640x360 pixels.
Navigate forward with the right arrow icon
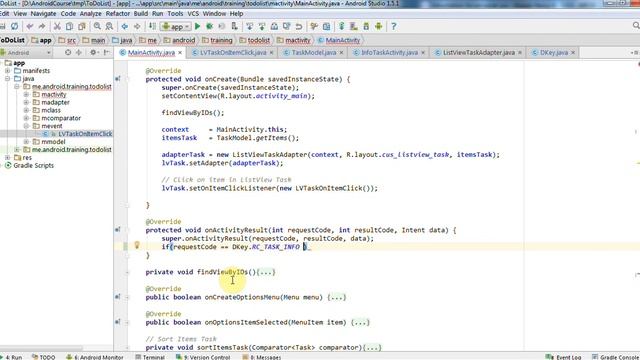coord(137,27)
